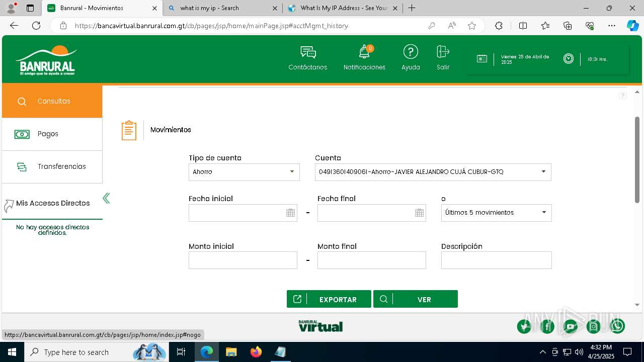This screenshot has width=644, height=362.
Task: Refresh the page in browser toolbar
Action: tap(36, 26)
